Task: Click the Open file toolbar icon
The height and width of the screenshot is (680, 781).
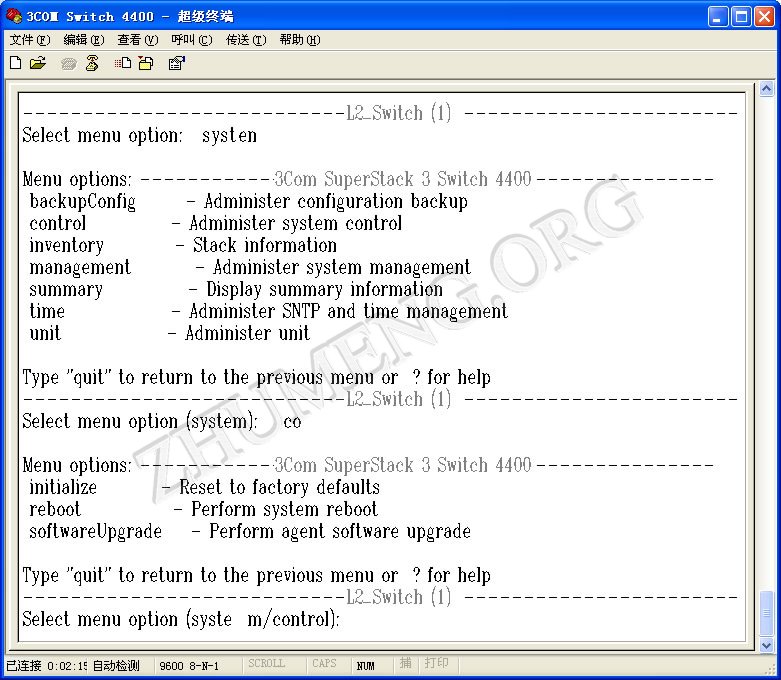Action: click(x=38, y=63)
